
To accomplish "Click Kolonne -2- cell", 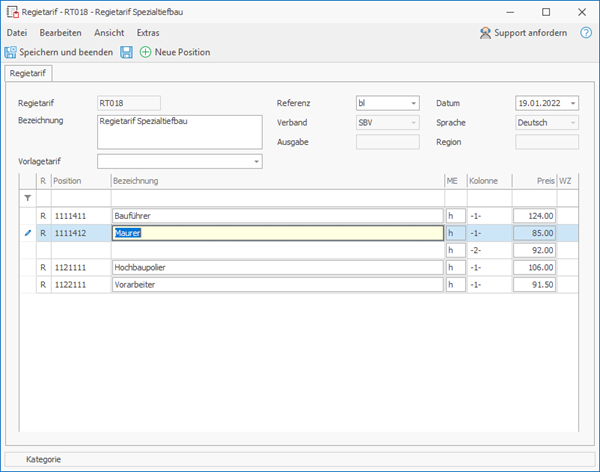I will pyautogui.click(x=489, y=250).
